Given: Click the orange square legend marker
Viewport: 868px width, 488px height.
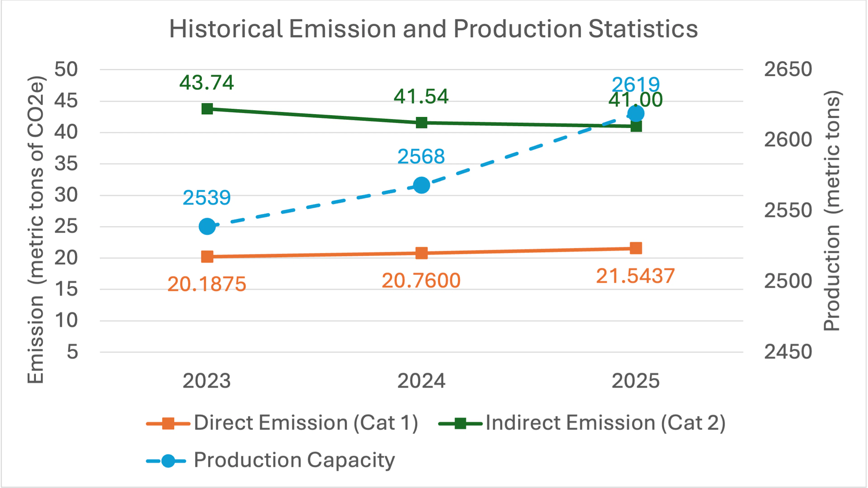Looking at the screenshot, I should (x=168, y=424).
